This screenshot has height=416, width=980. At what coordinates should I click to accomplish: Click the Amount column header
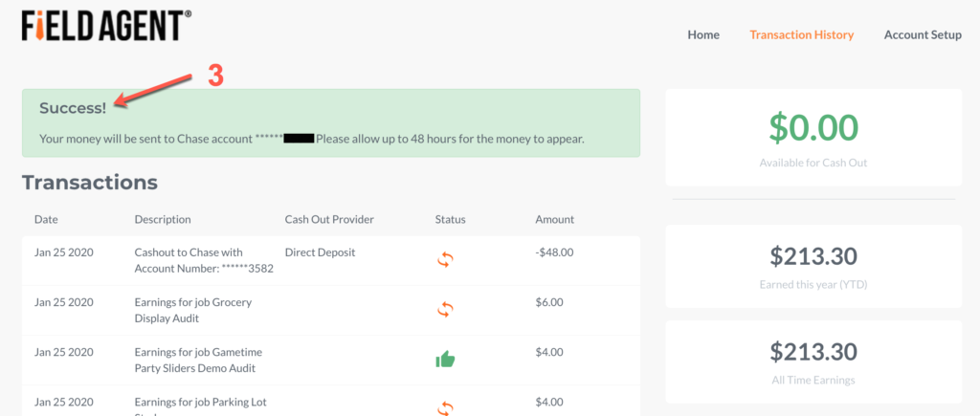pyautogui.click(x=554, y=219)
